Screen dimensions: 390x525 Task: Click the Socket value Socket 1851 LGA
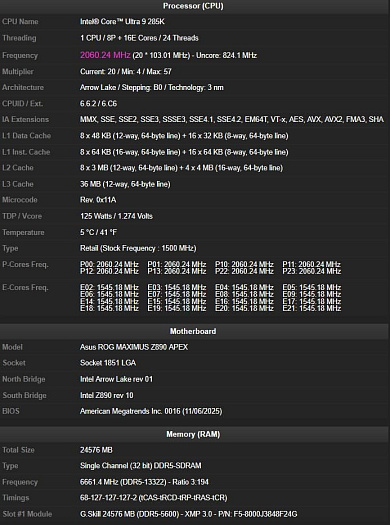pyautogui.click(x=108, y=363)
